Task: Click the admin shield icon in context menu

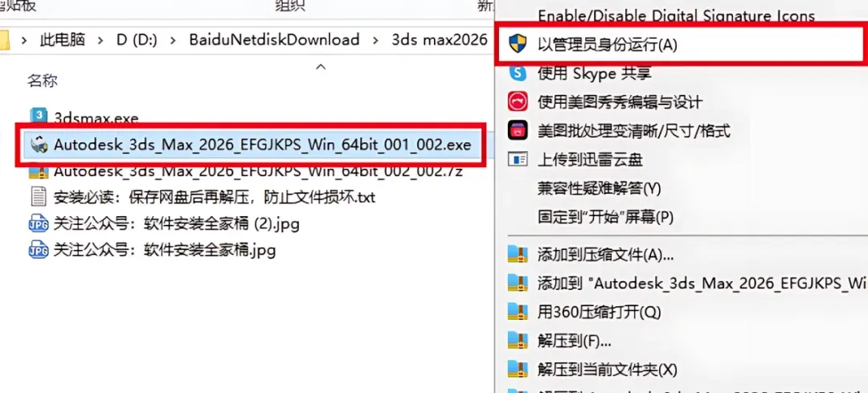Action: tap(518, 43)
